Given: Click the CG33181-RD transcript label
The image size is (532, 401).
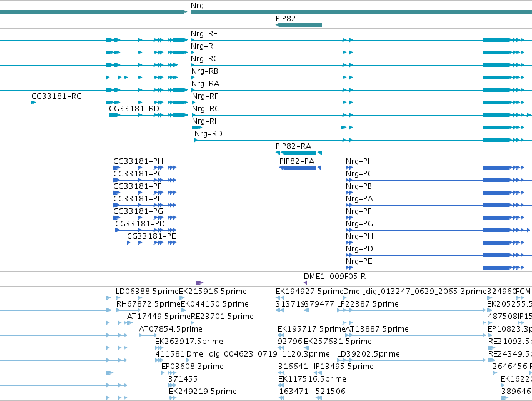Looking at the screenshot, I should click(x=134, y=109).
